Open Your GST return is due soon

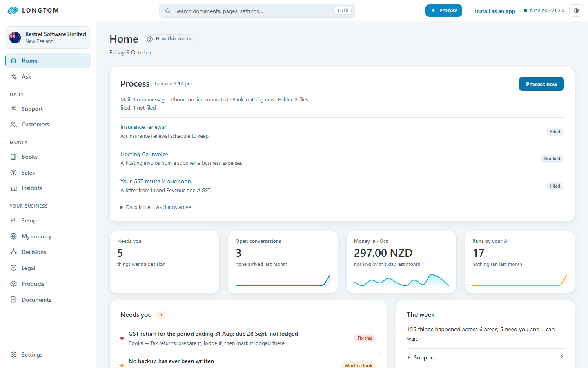pyautogui.click(x=156, y=181)
